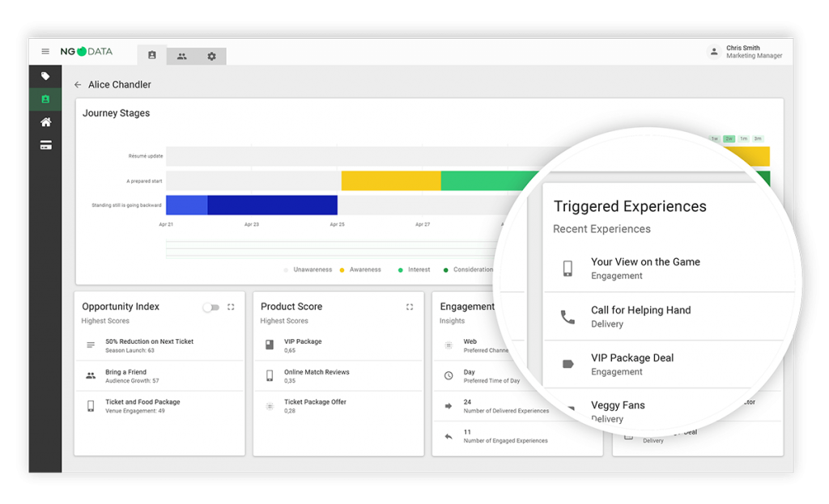Screen dimensions: 829x504
Task: Expand the Product Score card to fullscreen
Action: pos(410,307)
